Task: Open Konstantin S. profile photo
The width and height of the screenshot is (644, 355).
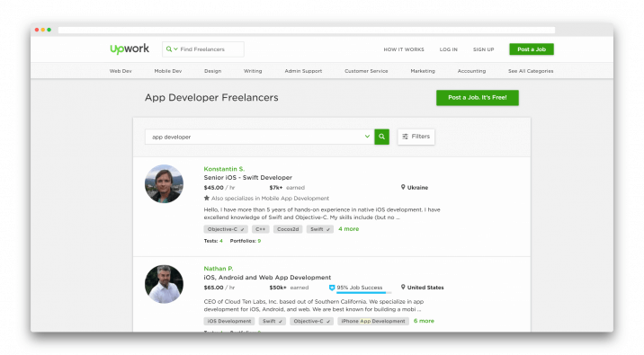Action: [x=164, y=184]
